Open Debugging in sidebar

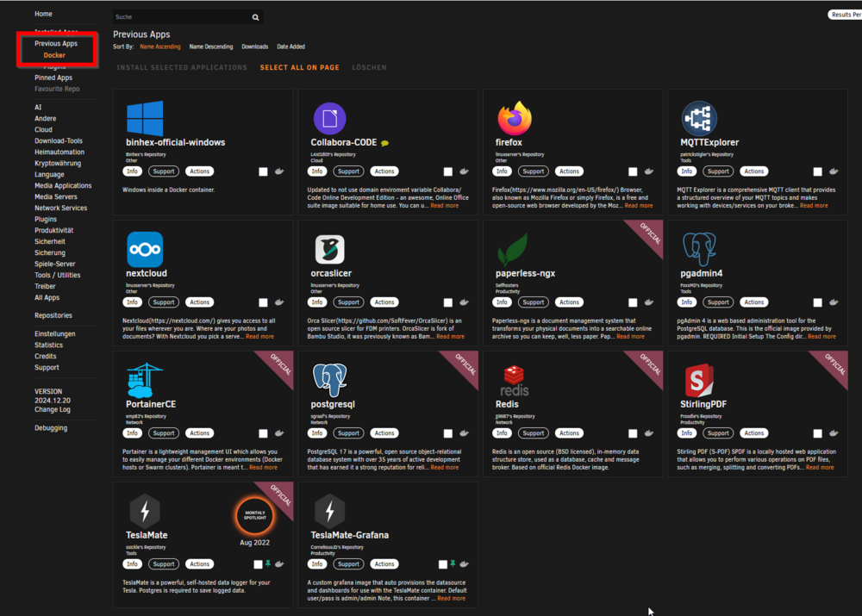pos(51,428)
